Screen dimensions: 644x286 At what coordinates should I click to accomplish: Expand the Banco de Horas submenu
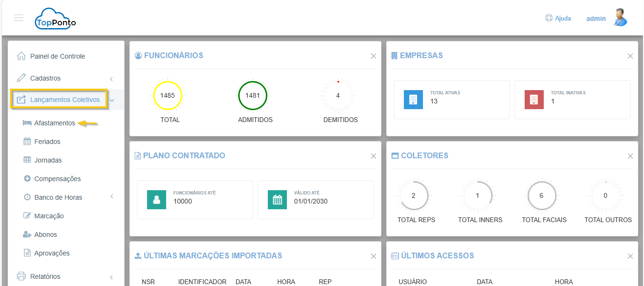pos(111,197)
